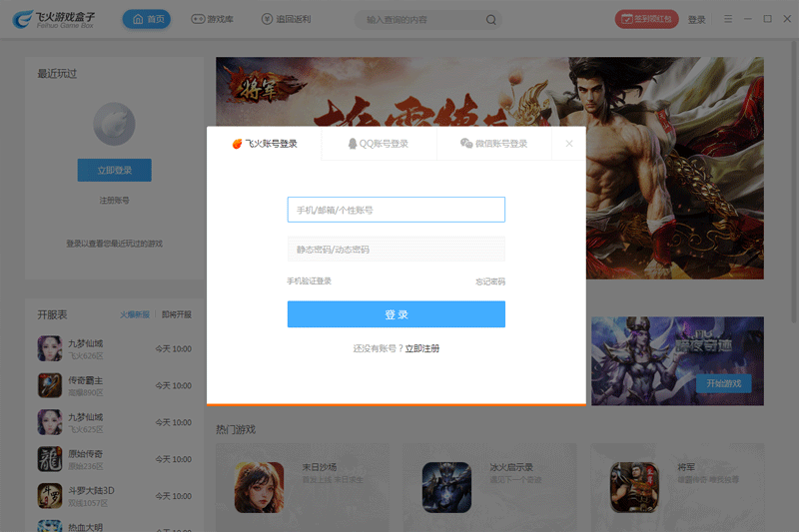Click the 冰火启示录 title text
The width and height of the screenshot is (799, 532).
tap(511, 467)
